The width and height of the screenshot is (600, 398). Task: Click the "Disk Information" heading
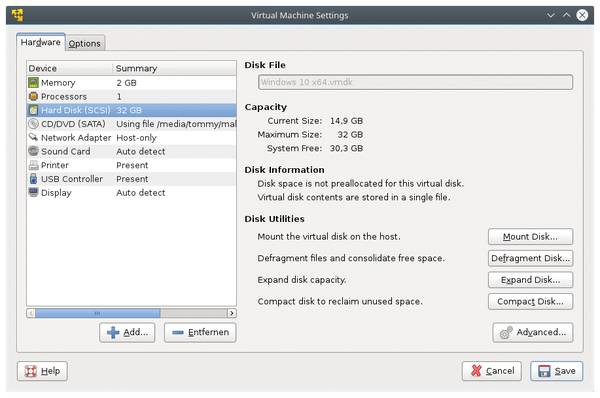coord(284,170)
